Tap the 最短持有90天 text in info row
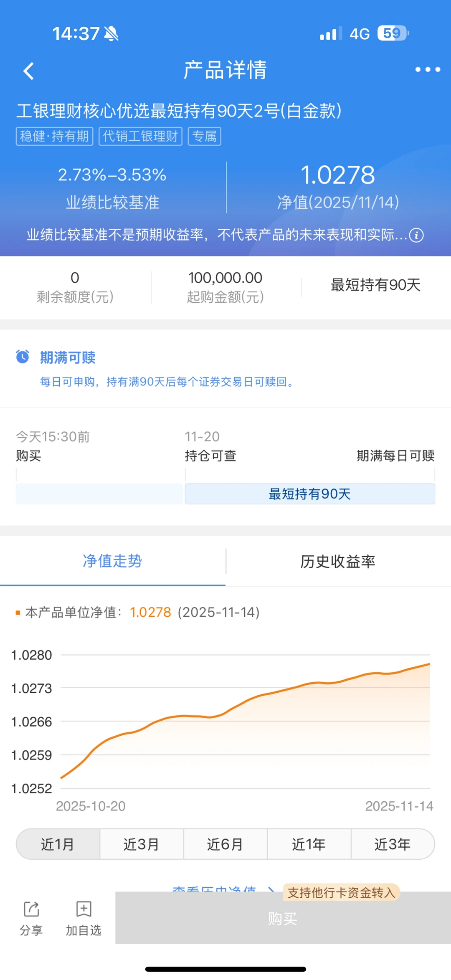 (x=375, y=285)
